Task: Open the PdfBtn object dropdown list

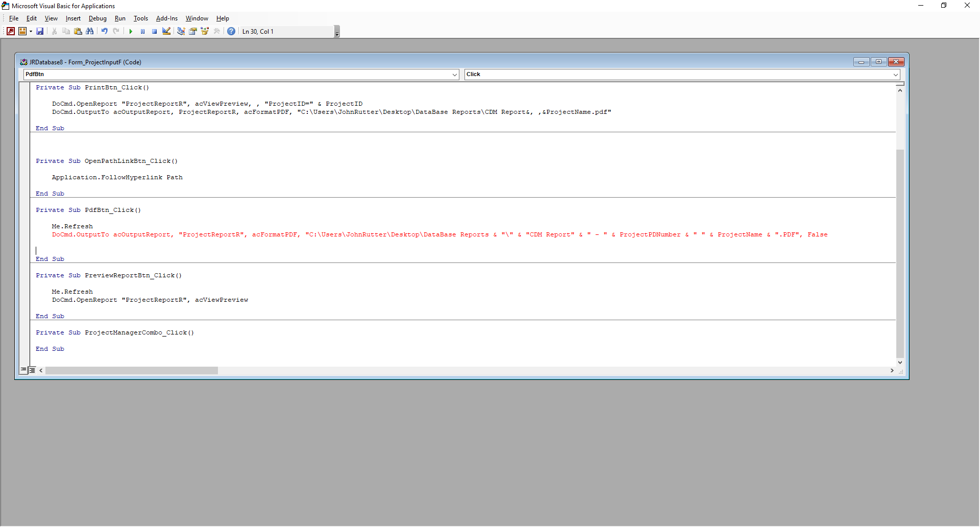Action: [x=454, y=75]
